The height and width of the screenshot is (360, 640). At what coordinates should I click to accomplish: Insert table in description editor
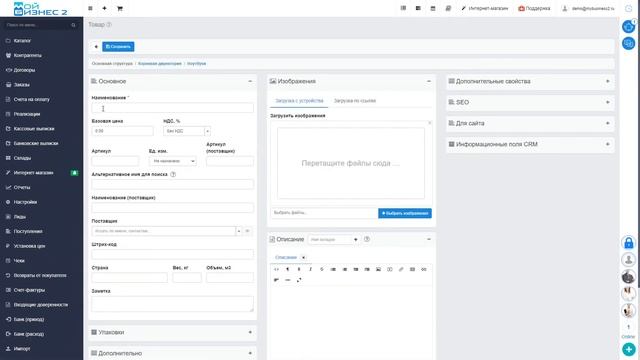pyautogui.click(x=413, y=269)
